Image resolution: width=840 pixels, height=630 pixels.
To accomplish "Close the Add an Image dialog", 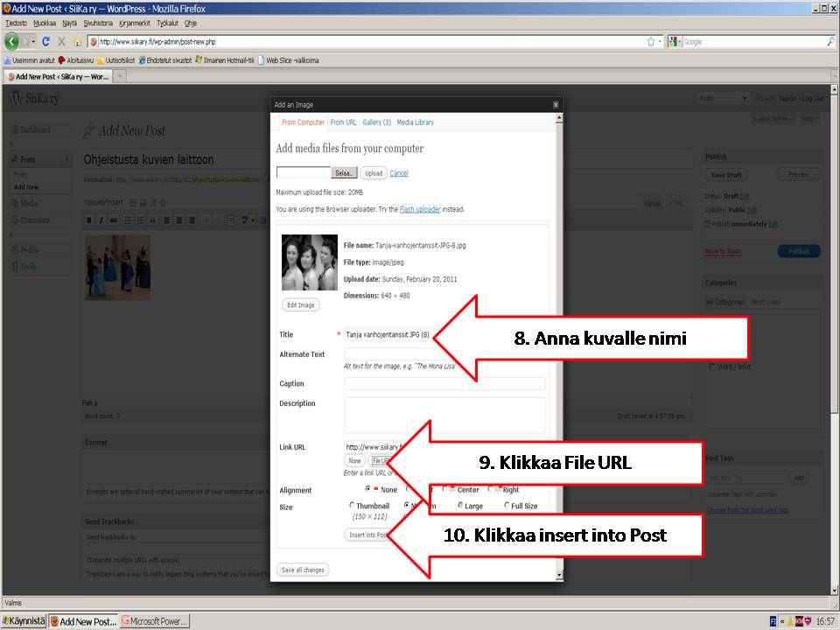I will [x=556, y=104].
